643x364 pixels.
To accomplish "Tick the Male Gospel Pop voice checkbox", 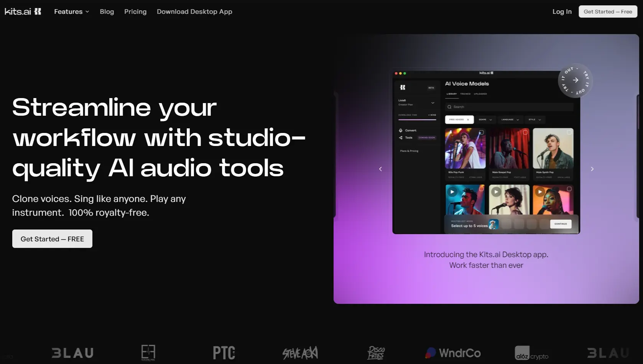I will click(x=525, y=132).
